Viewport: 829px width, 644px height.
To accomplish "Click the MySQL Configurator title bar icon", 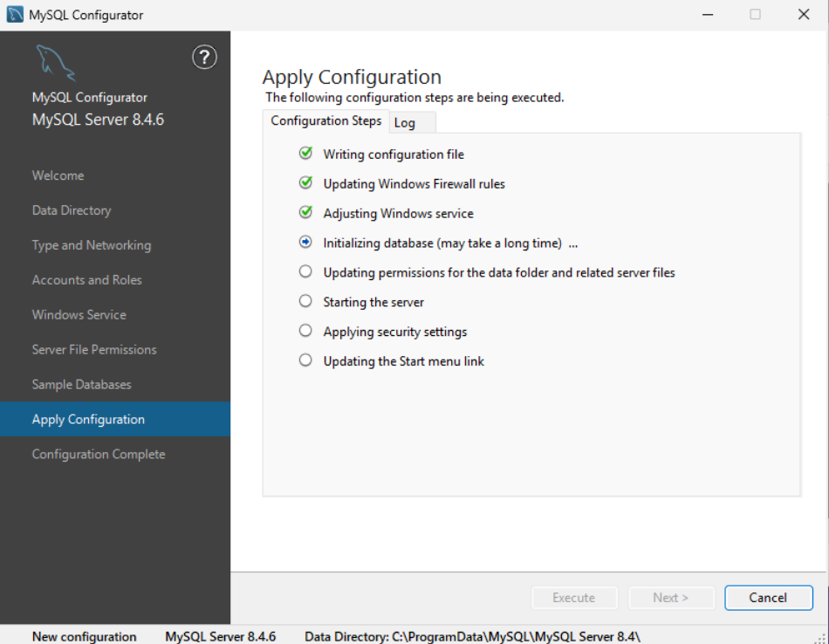I will (x=15, y=15).
